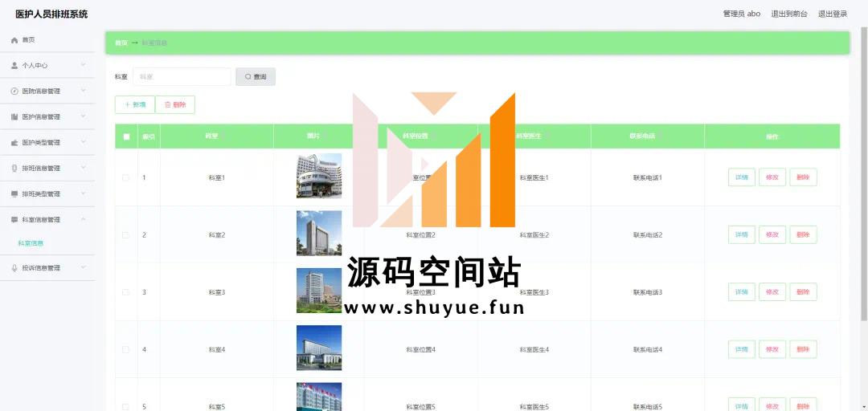Viewport: 868px width, 411px height.
Task: Click the microphone icon for 排班信息管理
Action: (x=14, y=168)
